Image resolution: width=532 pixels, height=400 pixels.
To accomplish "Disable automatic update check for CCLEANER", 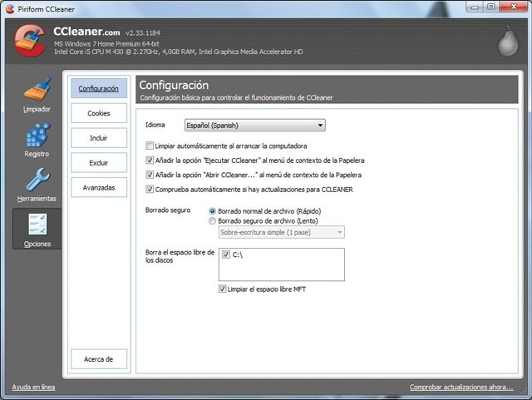I will 150,189.
